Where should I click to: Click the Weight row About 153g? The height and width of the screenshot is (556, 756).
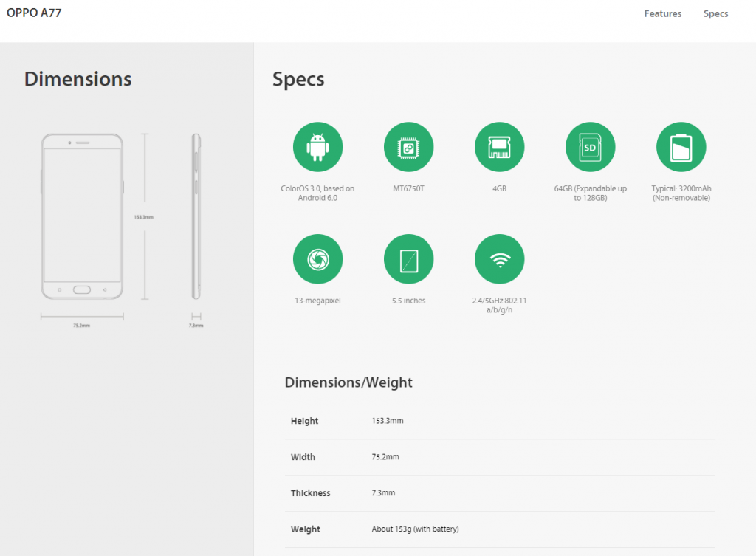415,529
